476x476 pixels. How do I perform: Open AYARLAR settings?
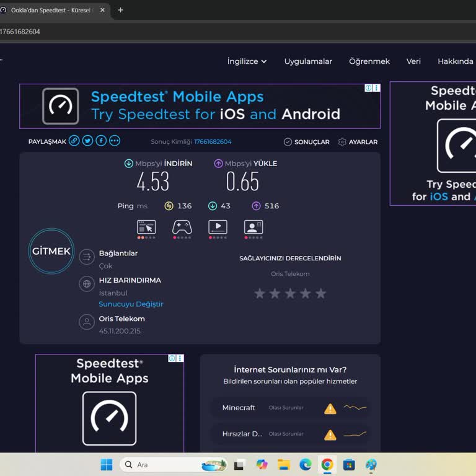[358, 142]
